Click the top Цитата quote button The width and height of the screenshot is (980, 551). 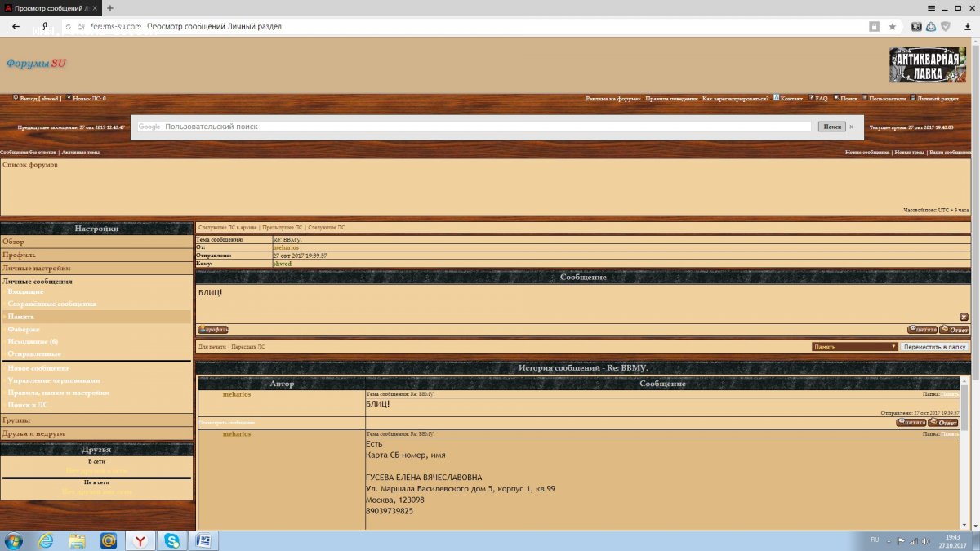pos(922,330)
